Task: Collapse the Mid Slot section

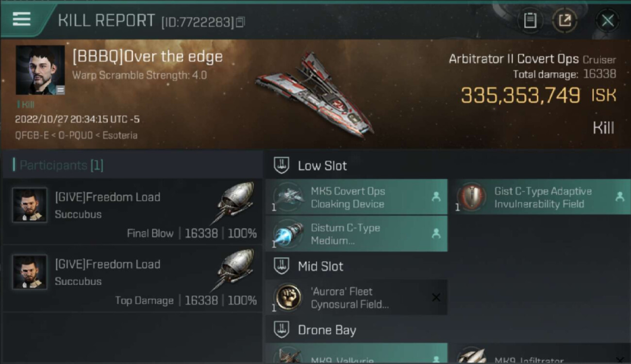Action: [x=282, y=266]
